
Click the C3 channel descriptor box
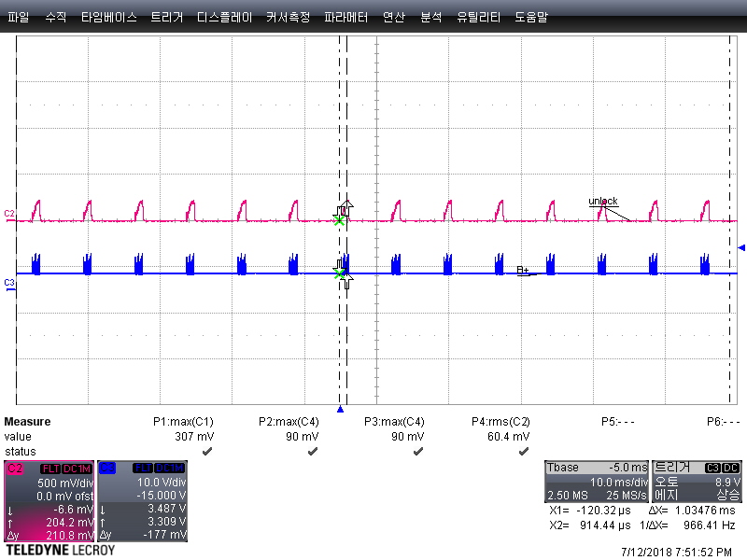(x=143, y=501)
